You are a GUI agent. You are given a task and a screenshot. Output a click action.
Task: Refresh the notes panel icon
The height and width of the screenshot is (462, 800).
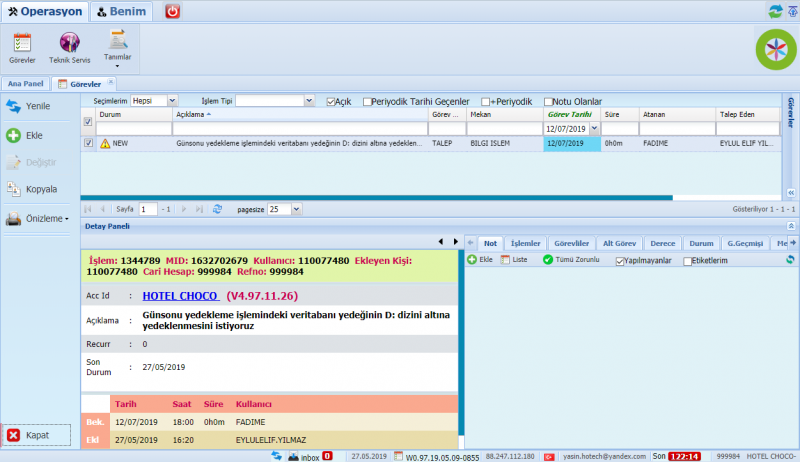(790, 260)
